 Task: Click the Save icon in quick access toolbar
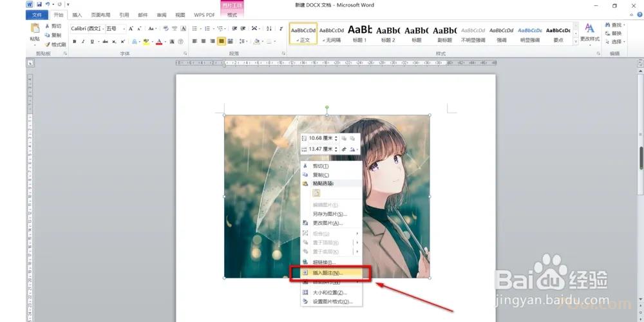click(39, 5)
